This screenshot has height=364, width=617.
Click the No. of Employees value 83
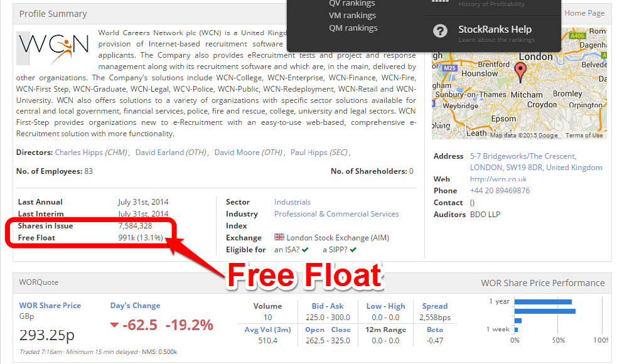pos(89,171)
